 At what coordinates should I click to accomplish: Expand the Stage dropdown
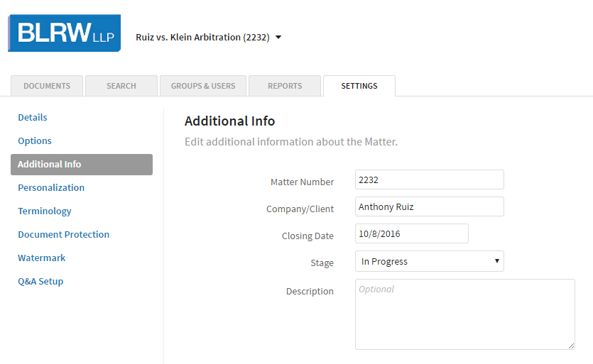pos(429,261)
